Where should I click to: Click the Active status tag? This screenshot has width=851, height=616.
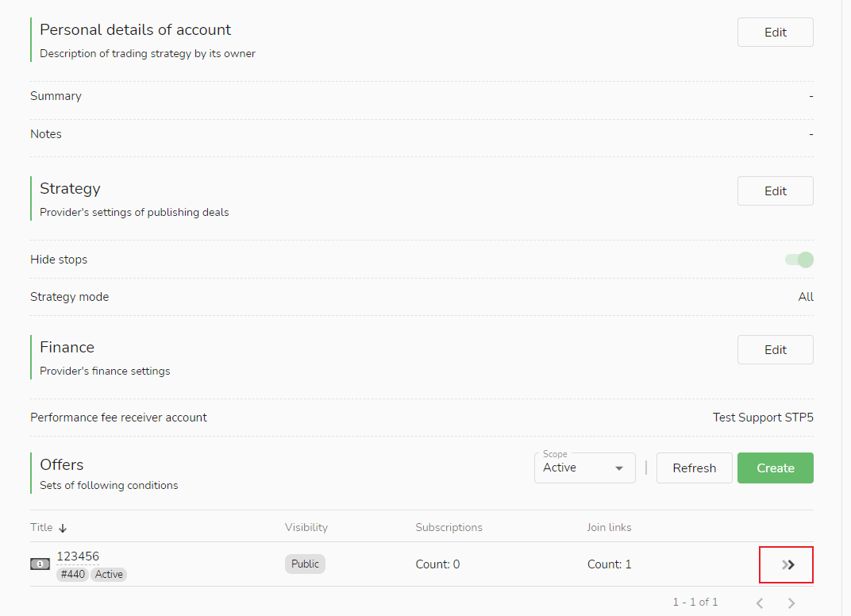[x=109, y=574]
